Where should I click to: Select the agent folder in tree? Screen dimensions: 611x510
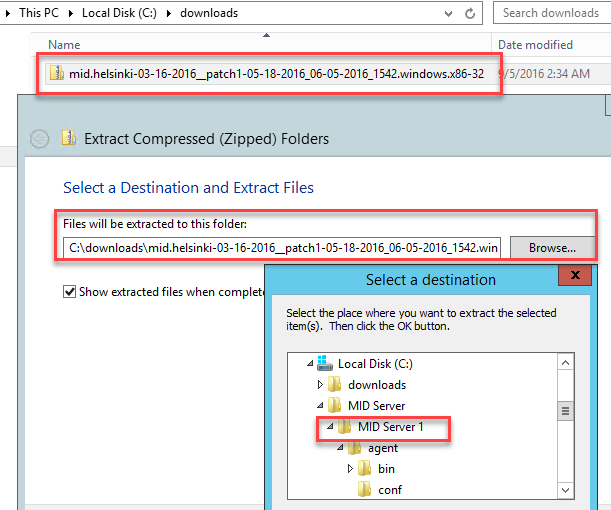(383, 448)
